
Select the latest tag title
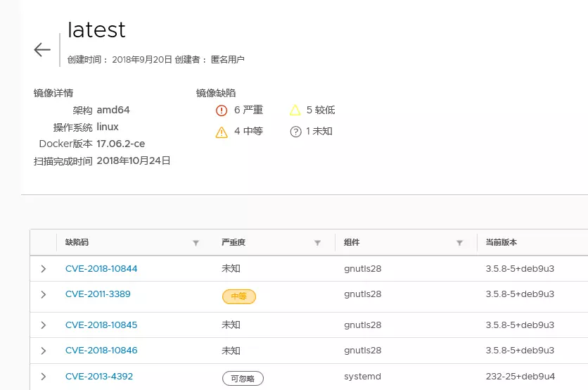[96, 30]
